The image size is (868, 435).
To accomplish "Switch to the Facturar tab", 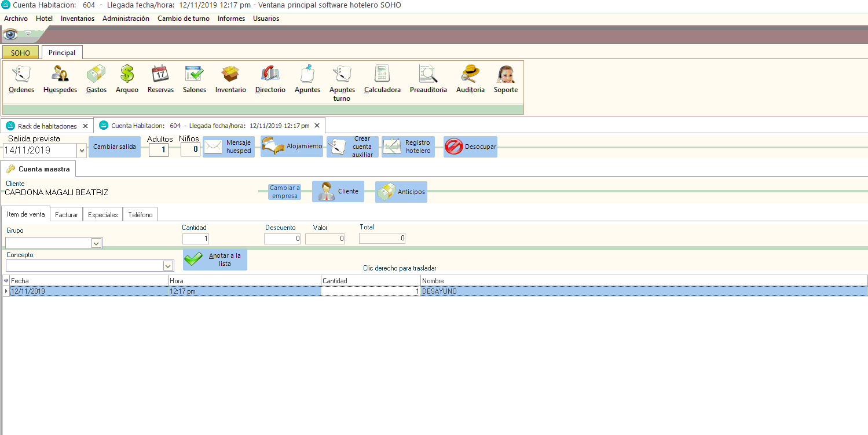I will pyautogui.click(x=67, y=215).
